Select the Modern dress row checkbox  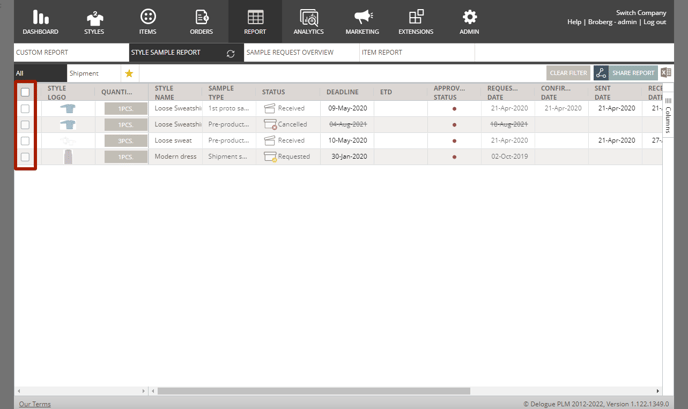click(x=26, y=157)
